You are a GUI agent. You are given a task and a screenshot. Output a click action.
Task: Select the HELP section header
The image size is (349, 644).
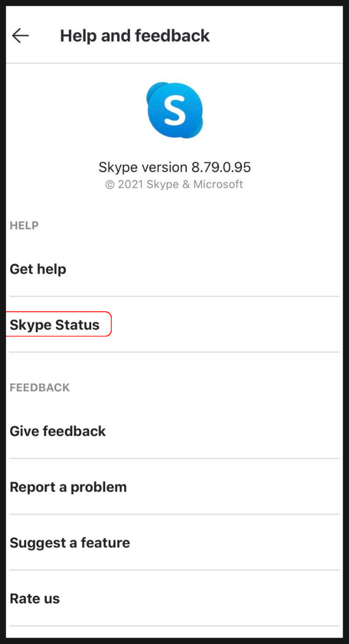[24, 225]
